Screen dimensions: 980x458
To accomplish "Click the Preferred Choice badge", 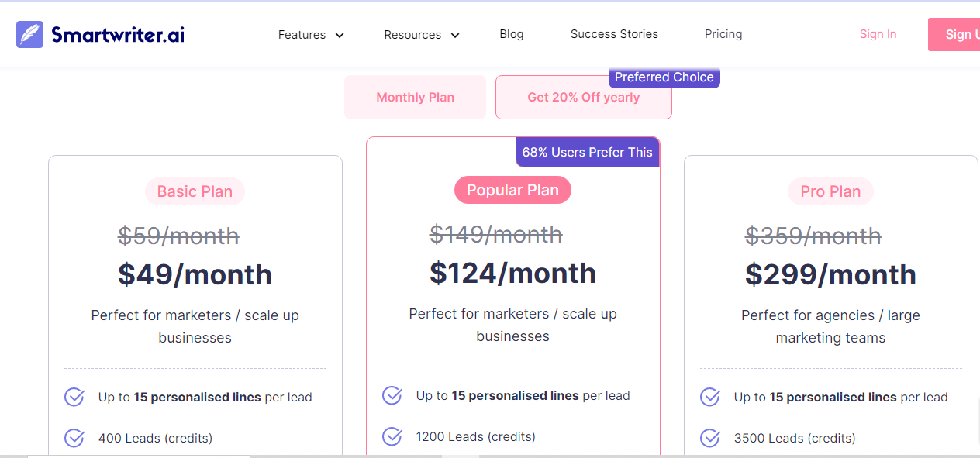I will (664, 77).
